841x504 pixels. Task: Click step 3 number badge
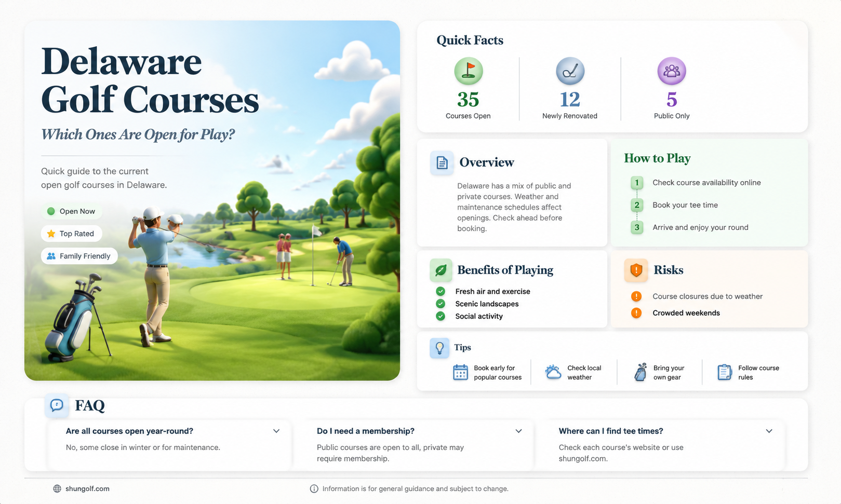pos(637,227)
